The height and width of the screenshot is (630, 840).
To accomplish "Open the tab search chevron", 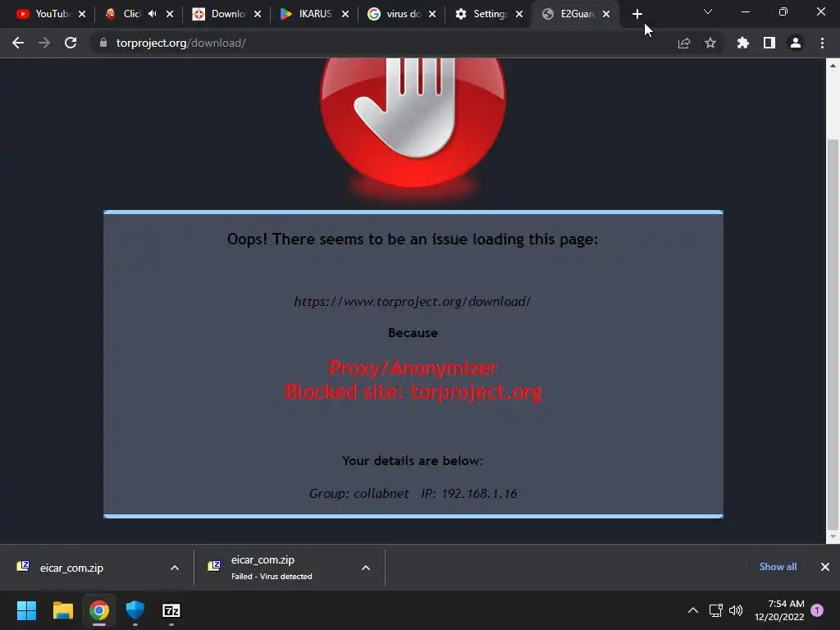I will [x=708, y=11].
